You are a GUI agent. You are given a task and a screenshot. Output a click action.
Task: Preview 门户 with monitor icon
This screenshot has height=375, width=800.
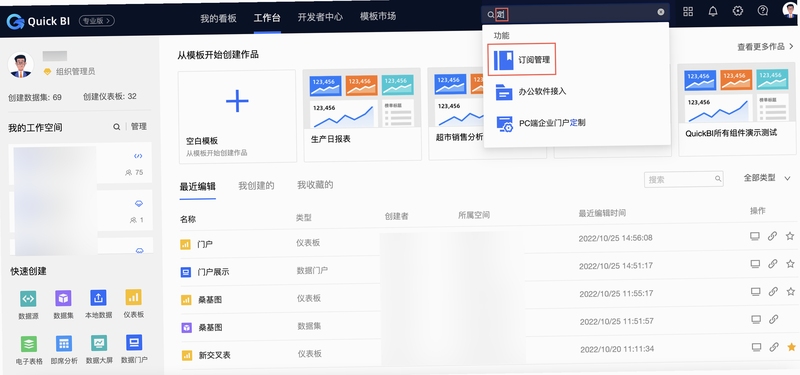[x=755, y=236]
